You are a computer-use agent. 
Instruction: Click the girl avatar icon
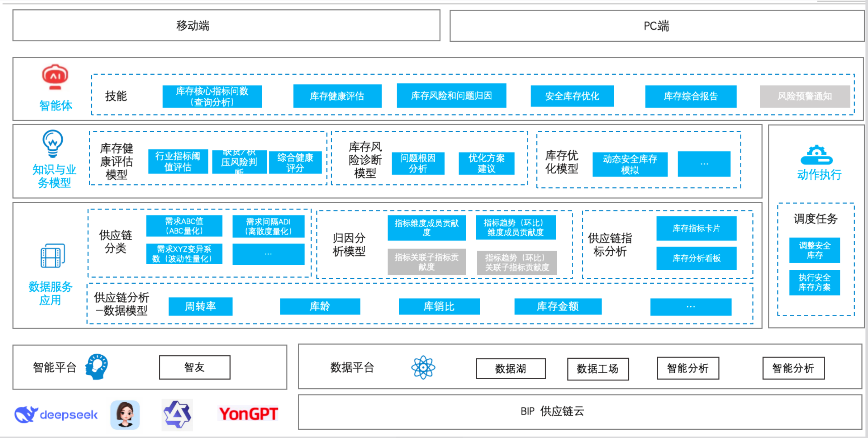[125, 415]
